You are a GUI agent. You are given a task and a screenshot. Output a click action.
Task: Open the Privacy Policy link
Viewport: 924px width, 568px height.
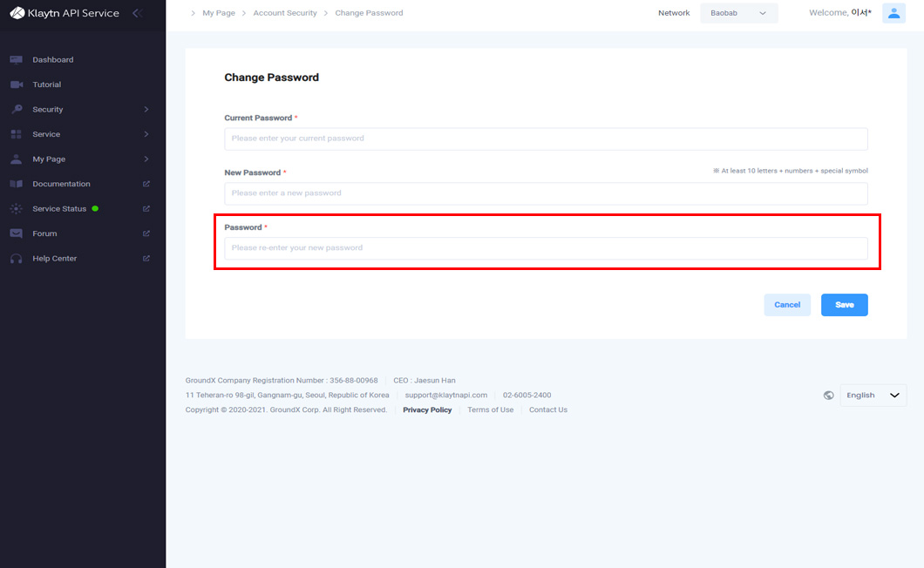pyautogui.click(x=427, y=410)
